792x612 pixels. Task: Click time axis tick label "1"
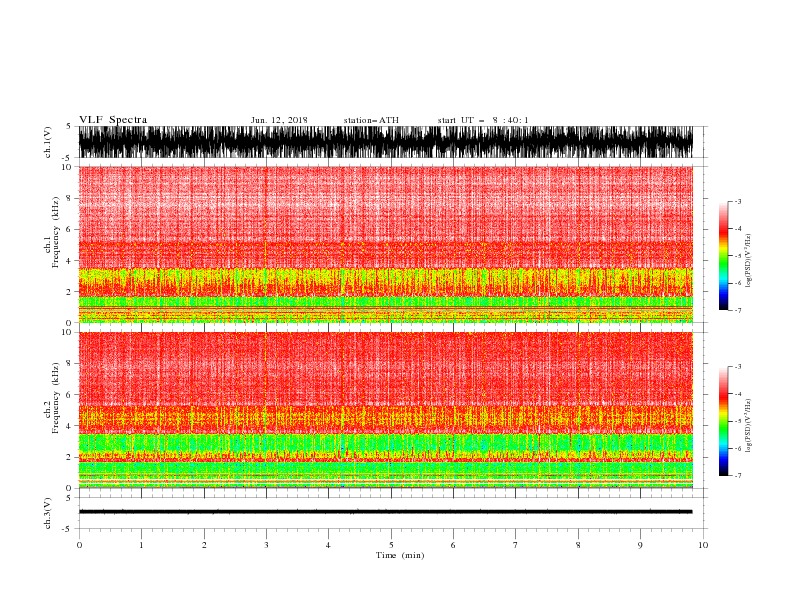(x=142, y=545)
